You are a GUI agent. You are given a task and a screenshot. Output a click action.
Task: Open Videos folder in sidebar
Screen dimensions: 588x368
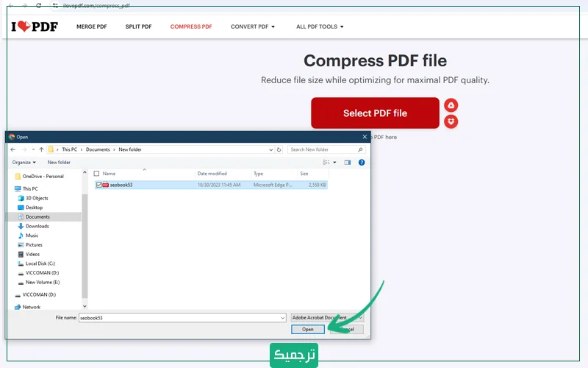pos(29,254)
